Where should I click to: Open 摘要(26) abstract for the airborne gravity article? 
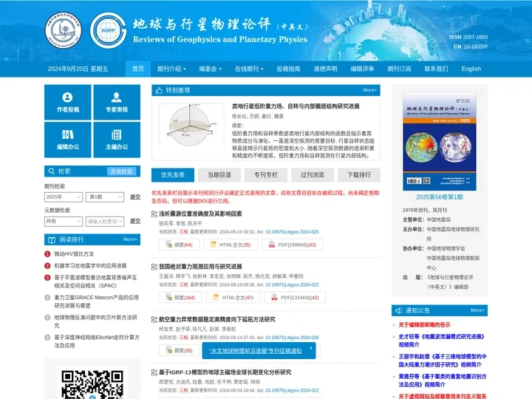[179, 350]
